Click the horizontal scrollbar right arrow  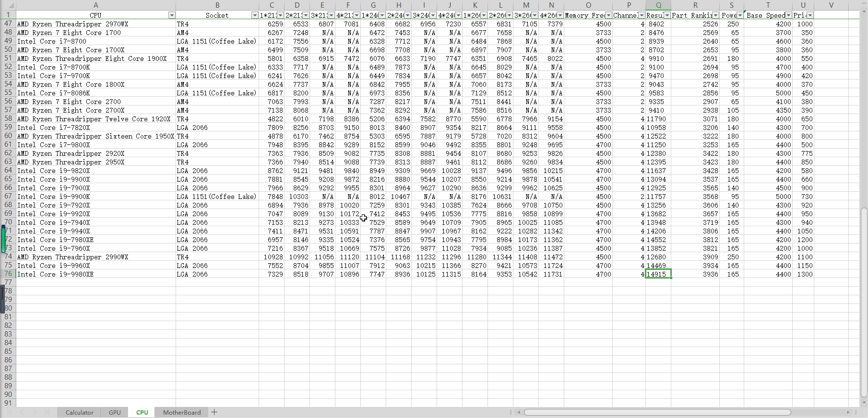point(848,412)
